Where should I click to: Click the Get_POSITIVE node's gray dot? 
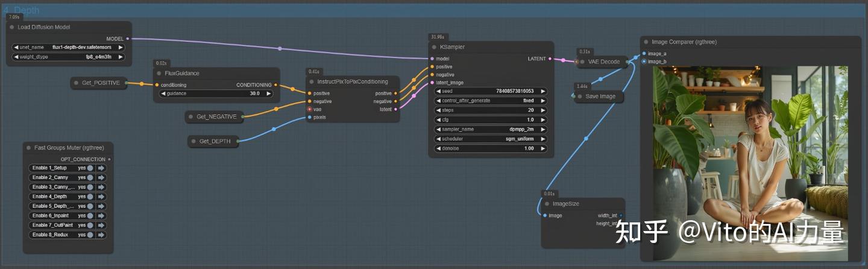[x=77, y=83]
